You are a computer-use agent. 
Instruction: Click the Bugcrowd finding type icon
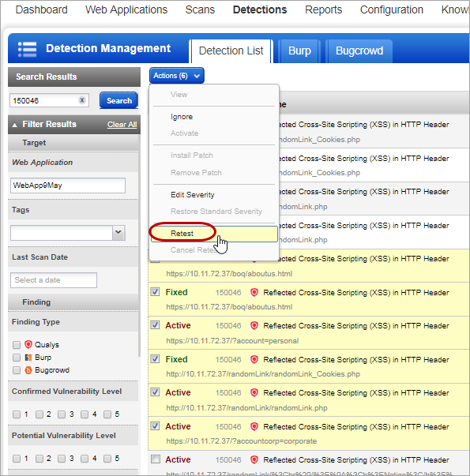point(28,370)
